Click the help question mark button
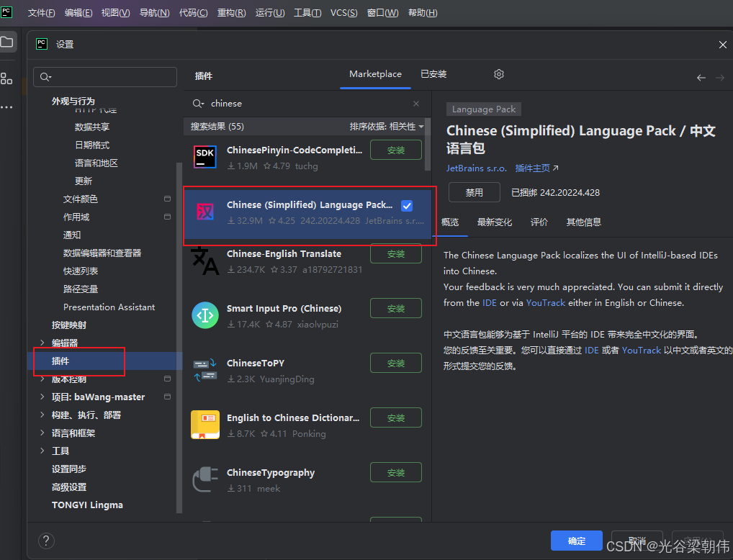 46,541
